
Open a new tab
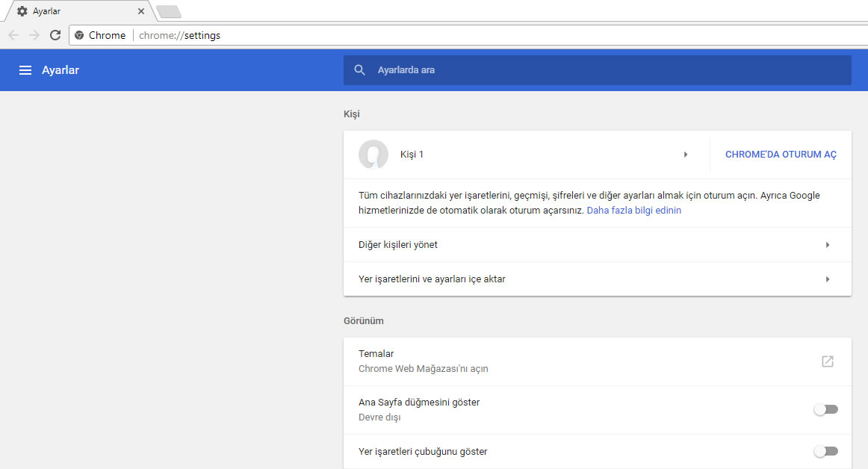click(x=169, y=12)
